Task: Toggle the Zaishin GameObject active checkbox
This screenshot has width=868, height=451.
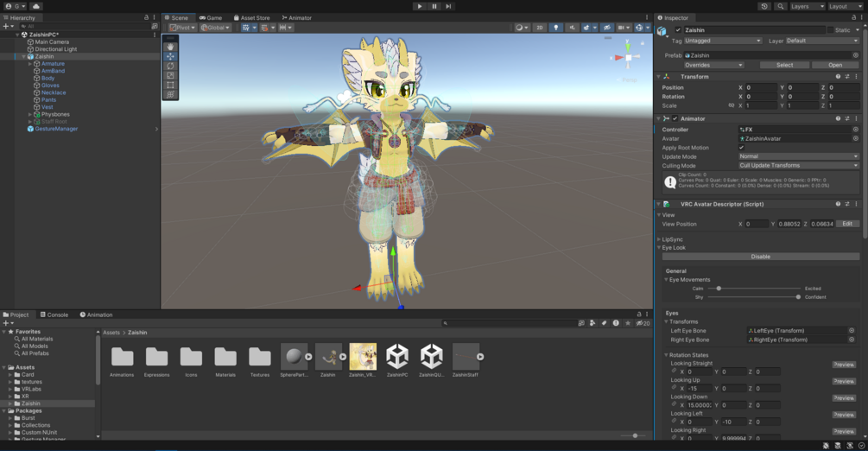Action: [x=678, y=30]
